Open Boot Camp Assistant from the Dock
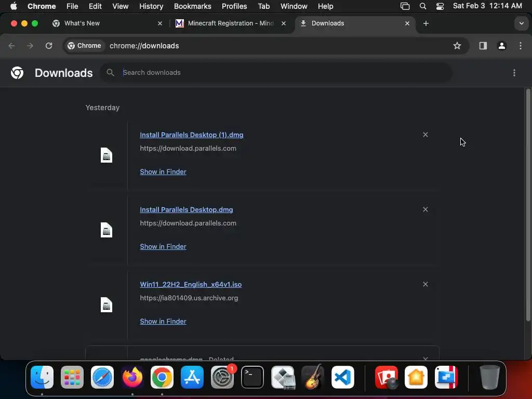The height and width of the screenshot is (399, 532). (283, 377)
